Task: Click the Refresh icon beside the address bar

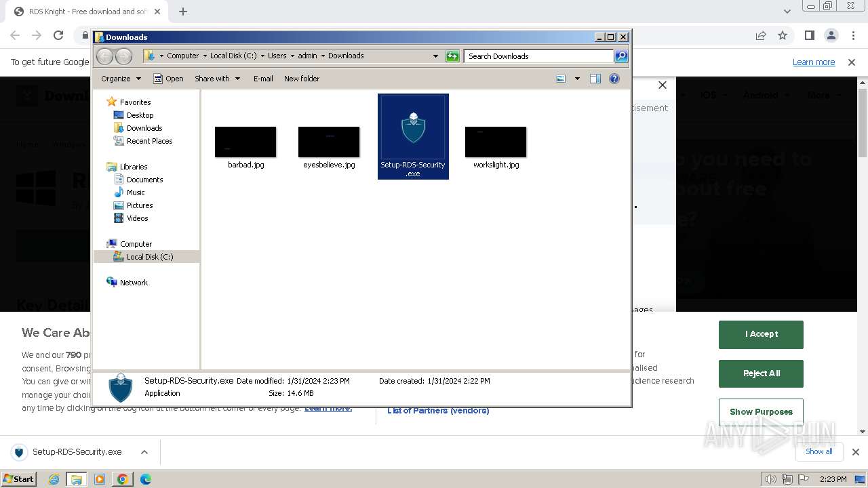Action: pyautogui.click(x=452, y=56)
